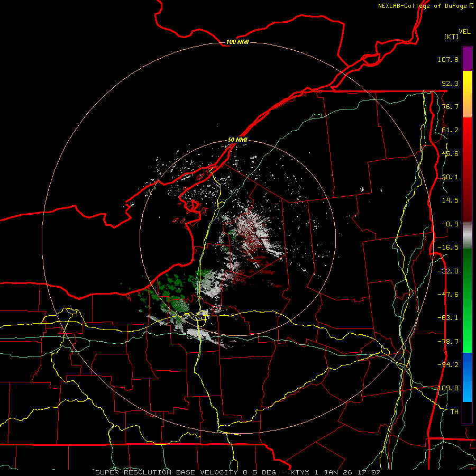The width and height of the screenshot is (476, 476).
Task: Click the NEXLAB-College of DuPage credit text
Action: coord(425,6)
